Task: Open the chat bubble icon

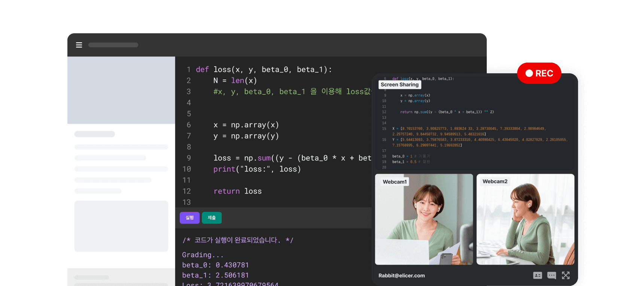Action: (552, 276)
